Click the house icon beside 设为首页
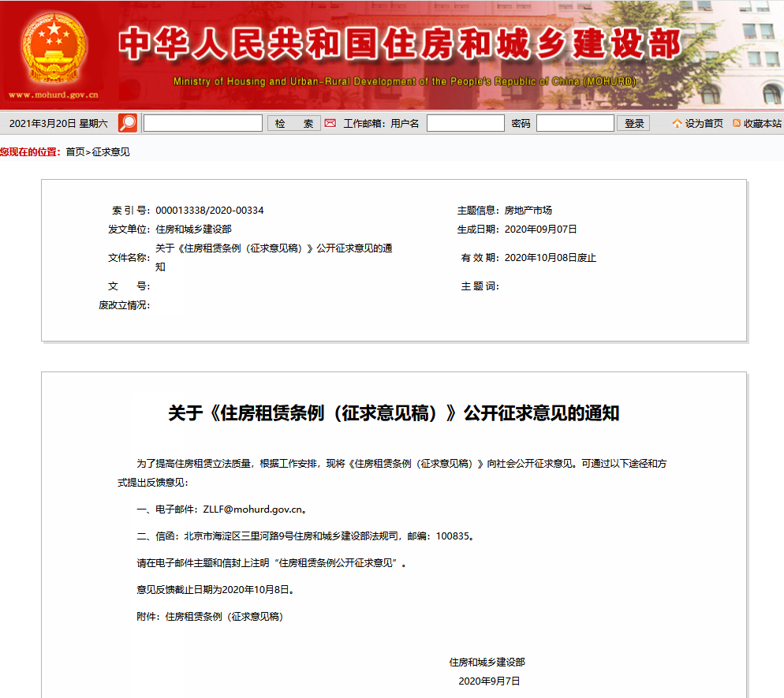 click(677, 123)
